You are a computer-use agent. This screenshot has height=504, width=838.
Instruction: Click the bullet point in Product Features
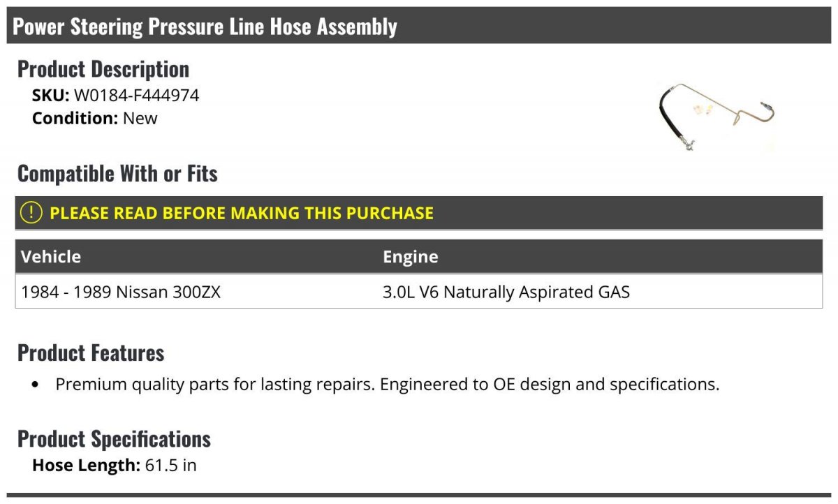(x=36, y=385)
